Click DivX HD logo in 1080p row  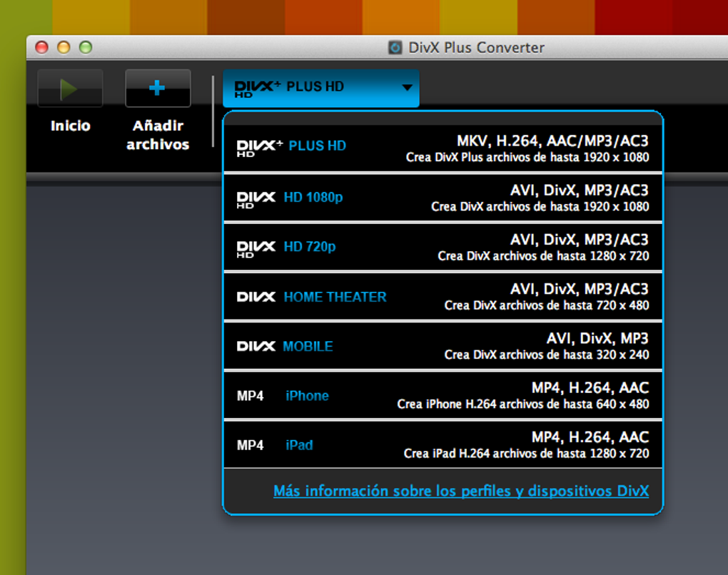coord(256,200)
